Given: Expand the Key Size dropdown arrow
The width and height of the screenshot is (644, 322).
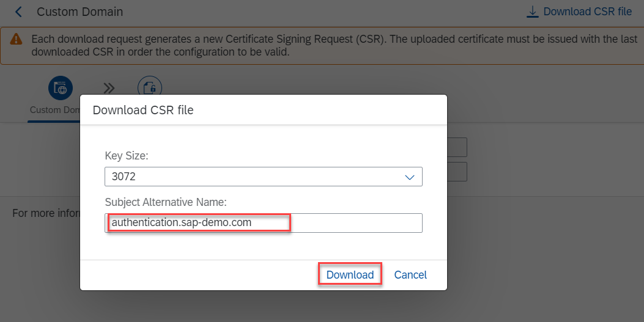Looking at the screenshot, I should pyautogui.click(x=410, y=177).
